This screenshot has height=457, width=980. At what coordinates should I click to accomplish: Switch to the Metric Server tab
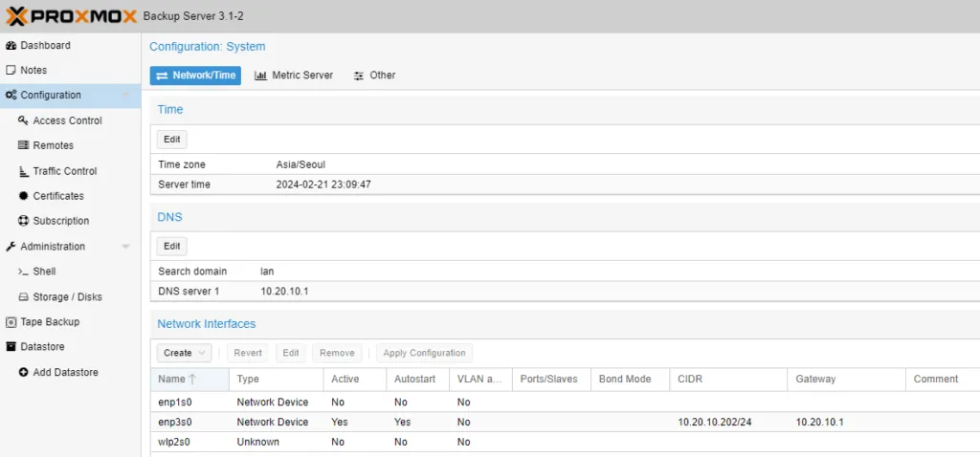[x=294, y=76]
